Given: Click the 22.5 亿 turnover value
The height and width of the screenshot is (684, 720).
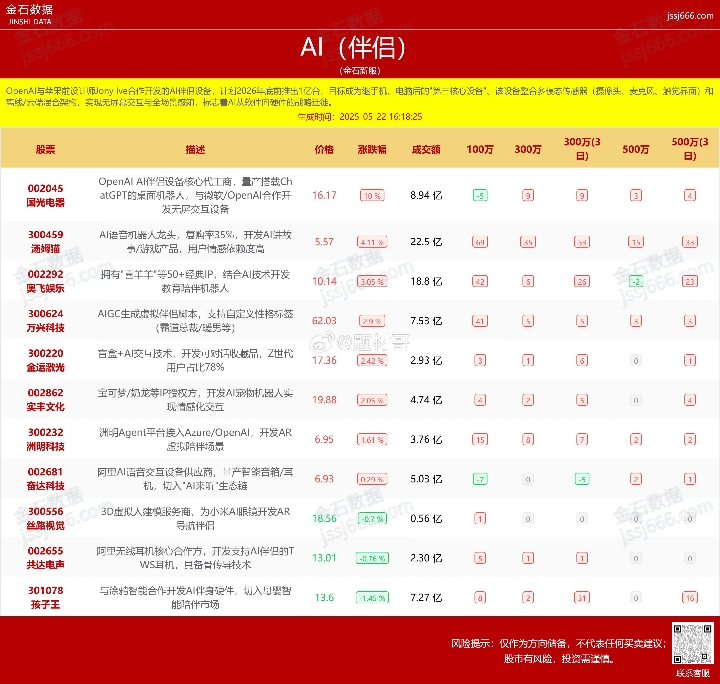Looking at the screenshot, I should click(426, 241).
